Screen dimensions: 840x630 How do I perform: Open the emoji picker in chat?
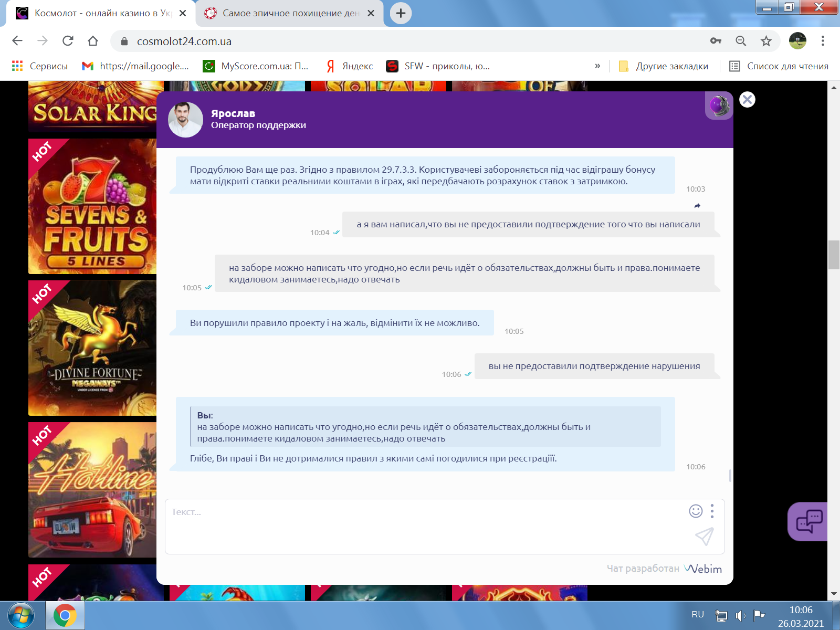pyautogui.click(x=696, y=511)
